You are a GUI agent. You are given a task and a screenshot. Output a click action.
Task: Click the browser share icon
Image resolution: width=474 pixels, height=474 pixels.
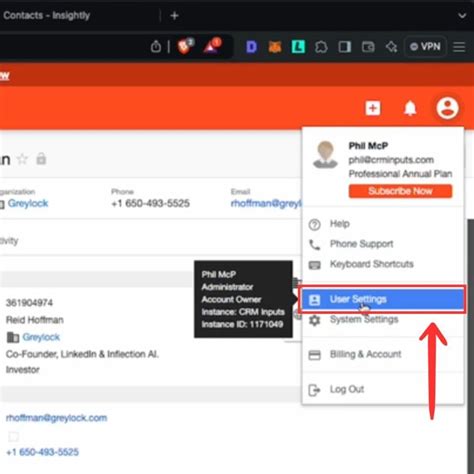coord(156,47)
